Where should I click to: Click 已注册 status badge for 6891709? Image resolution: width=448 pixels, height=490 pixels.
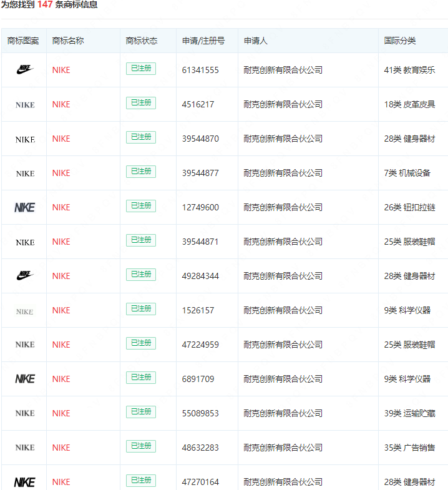click(x=141, y=378)
